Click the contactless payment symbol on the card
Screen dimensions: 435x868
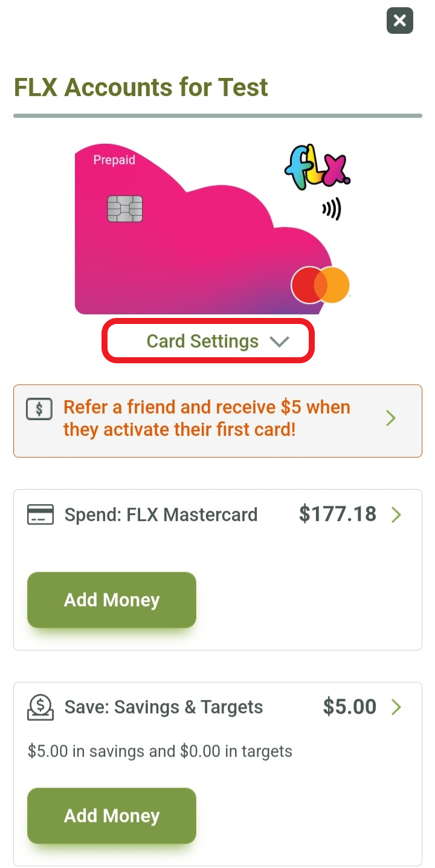click(330, 209)
